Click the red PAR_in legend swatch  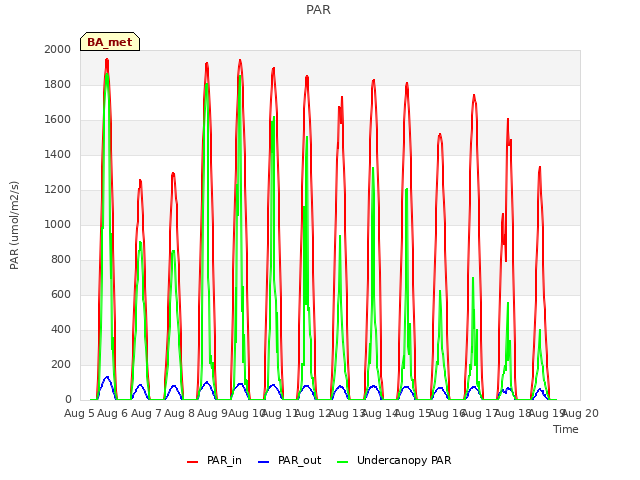pyautogui.click(x=192, y=462)
